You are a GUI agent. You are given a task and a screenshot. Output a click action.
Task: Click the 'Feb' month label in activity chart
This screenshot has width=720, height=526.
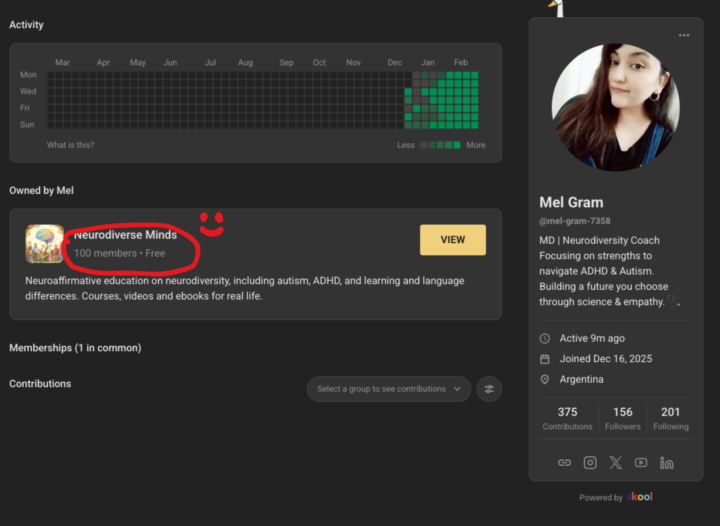click(x=461, y=62)
